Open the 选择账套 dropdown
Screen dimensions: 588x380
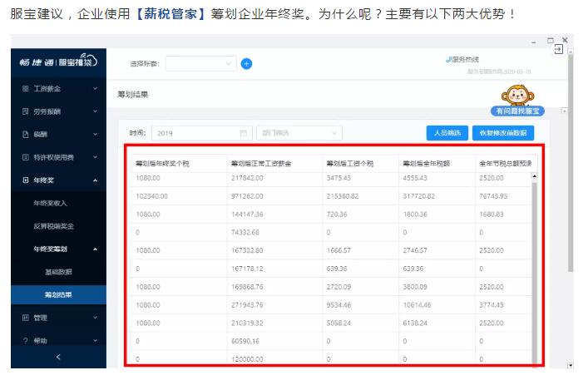pos(200,64)
